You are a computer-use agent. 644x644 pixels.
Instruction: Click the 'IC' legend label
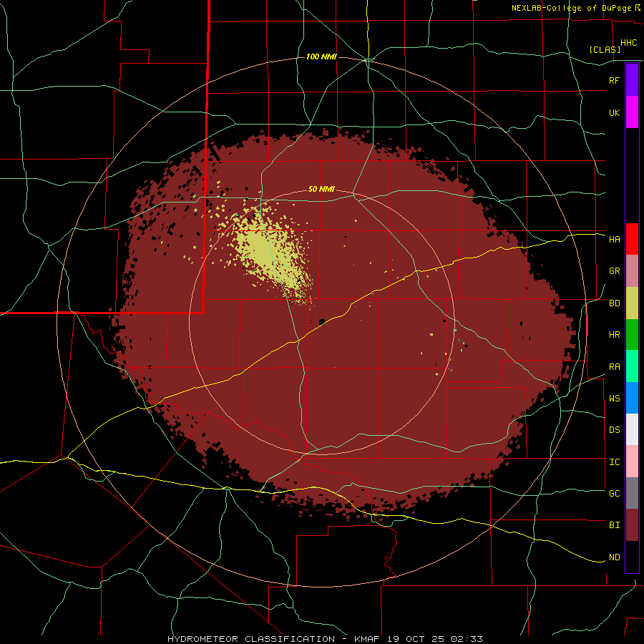pos(614,462)
